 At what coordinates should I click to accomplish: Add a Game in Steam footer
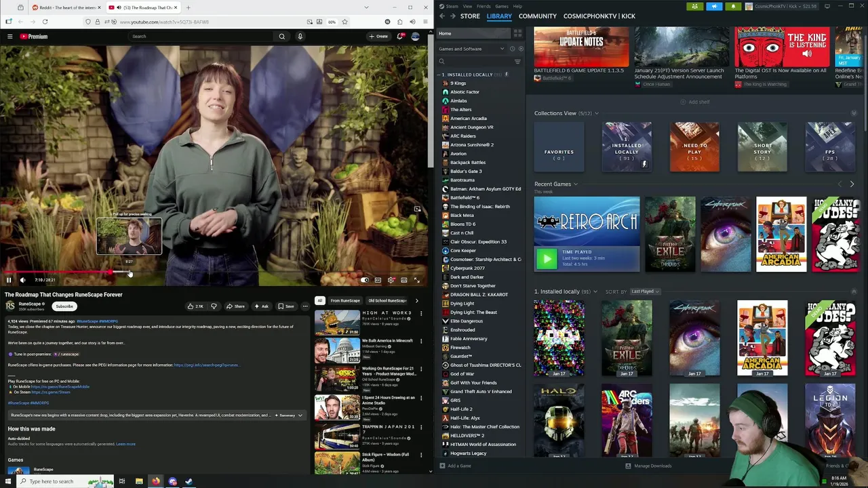[455, 466]
